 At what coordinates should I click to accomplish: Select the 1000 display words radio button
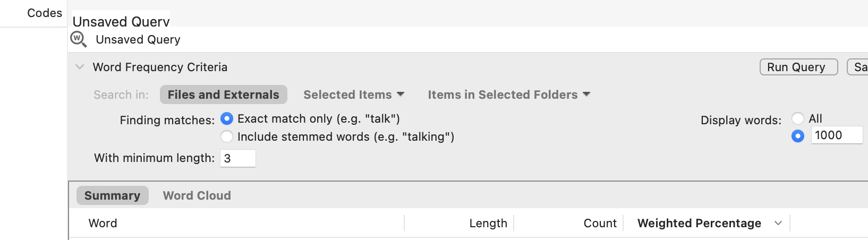tap(798, 136)
